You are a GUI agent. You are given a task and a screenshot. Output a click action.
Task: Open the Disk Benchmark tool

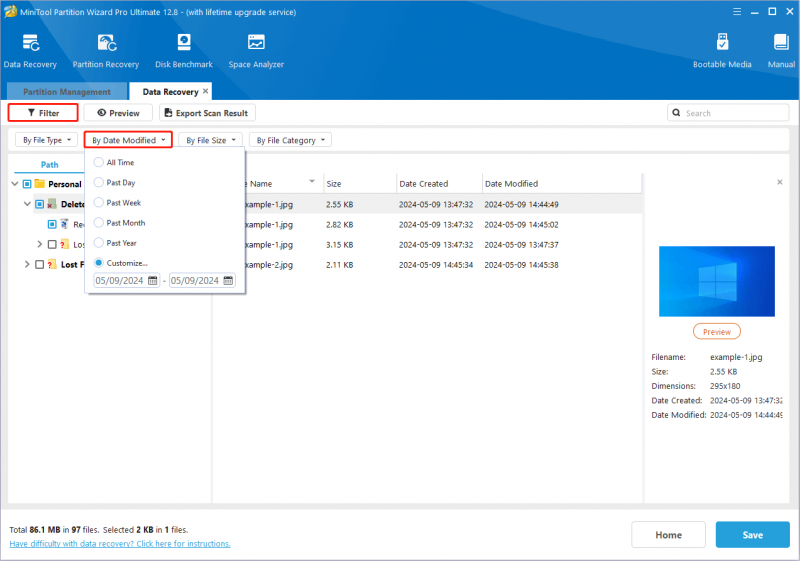point(184,50)
